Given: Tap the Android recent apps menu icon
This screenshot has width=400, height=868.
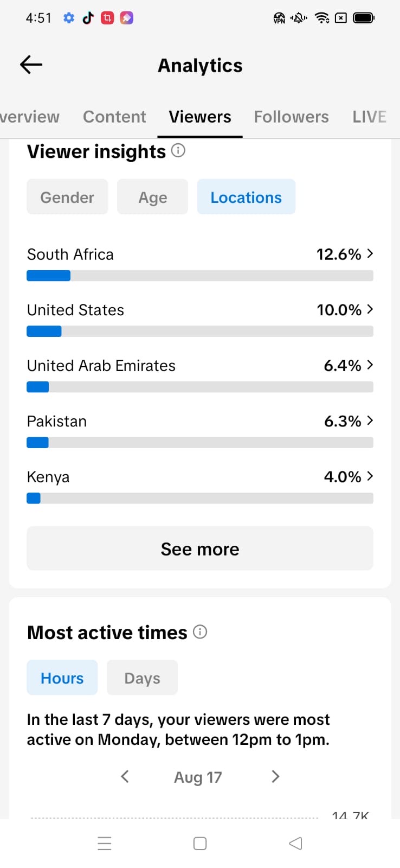Looking at the screenshot, I should click(x=105, y=843).
